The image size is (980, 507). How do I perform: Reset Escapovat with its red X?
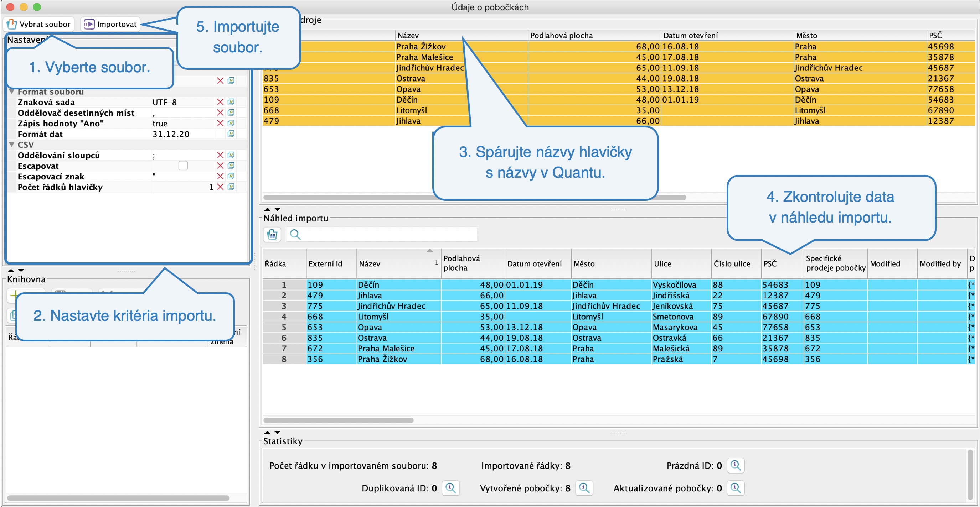coord(220,166)
